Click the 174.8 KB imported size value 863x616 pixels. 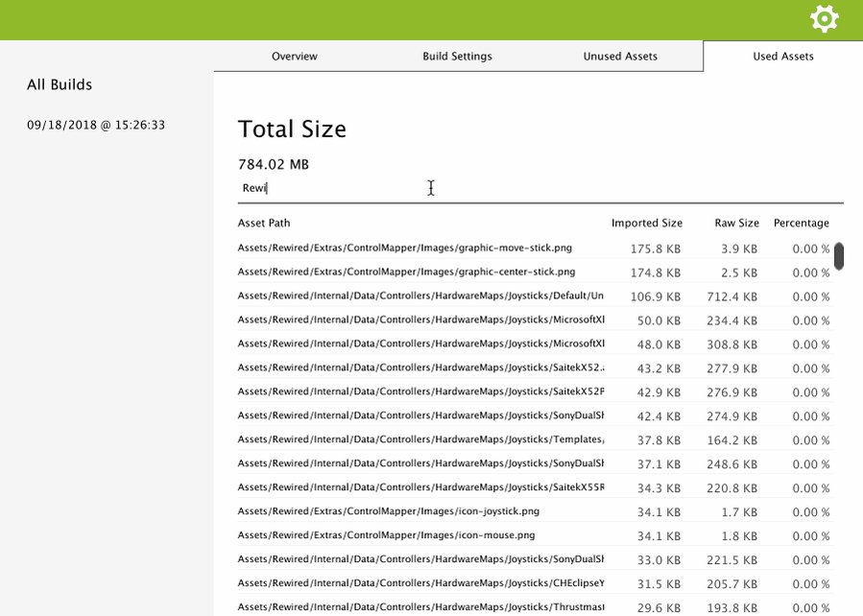coord(656,272)
